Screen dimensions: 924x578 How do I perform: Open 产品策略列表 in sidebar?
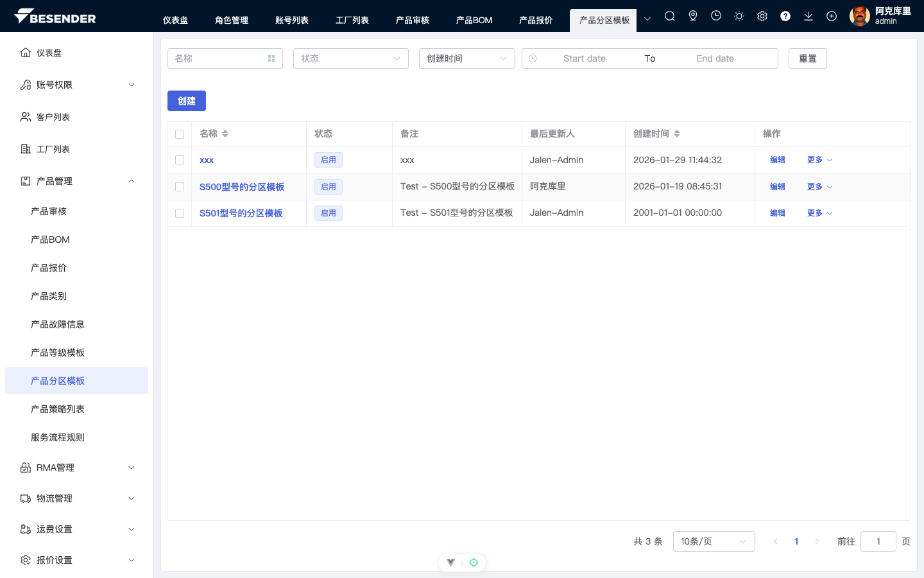[76, 409]
